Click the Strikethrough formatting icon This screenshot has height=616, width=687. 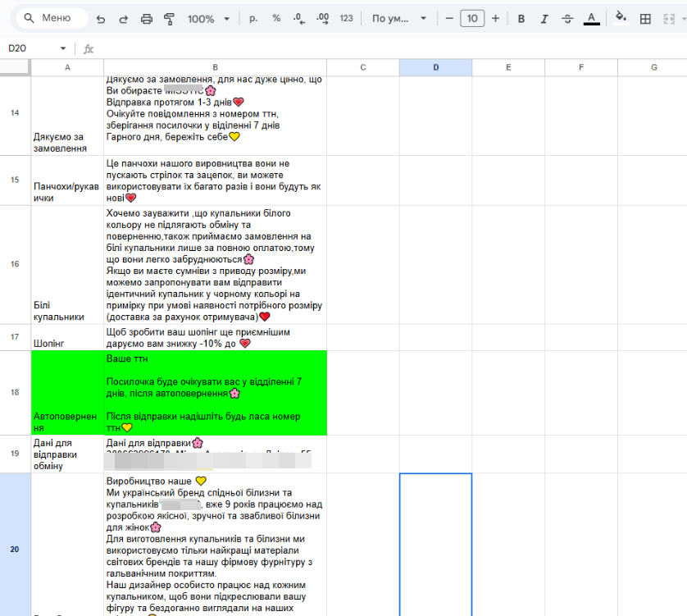[566, 17]
